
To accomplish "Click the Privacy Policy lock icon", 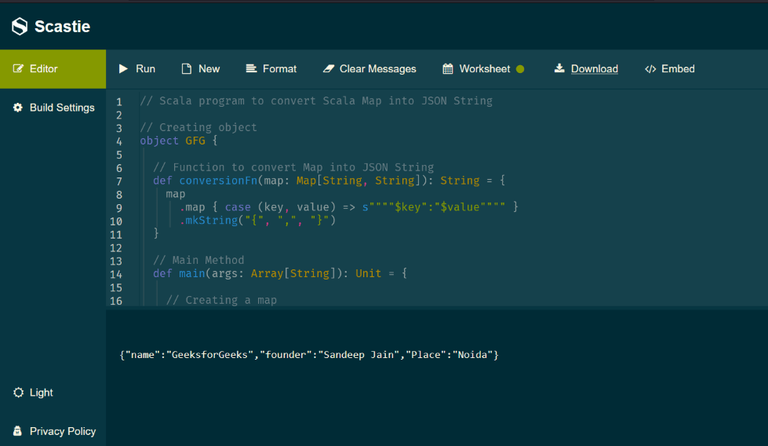I will pyautogui.click(x=17, y=431).
